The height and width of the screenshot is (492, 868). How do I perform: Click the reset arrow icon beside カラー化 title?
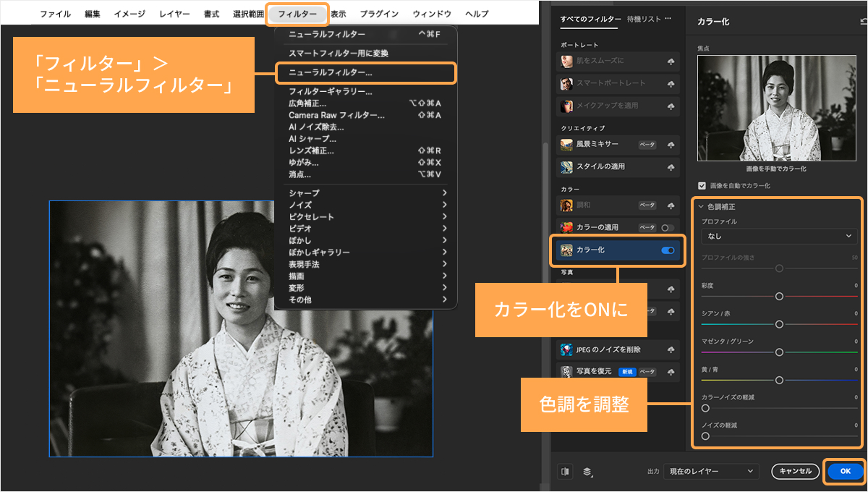(862, 22)
